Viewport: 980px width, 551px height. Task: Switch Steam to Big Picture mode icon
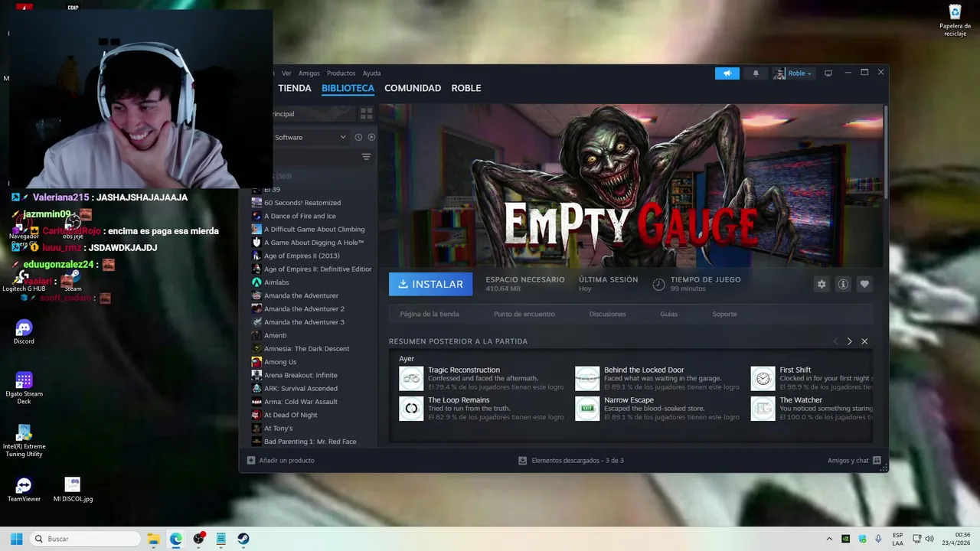[828, 73]
